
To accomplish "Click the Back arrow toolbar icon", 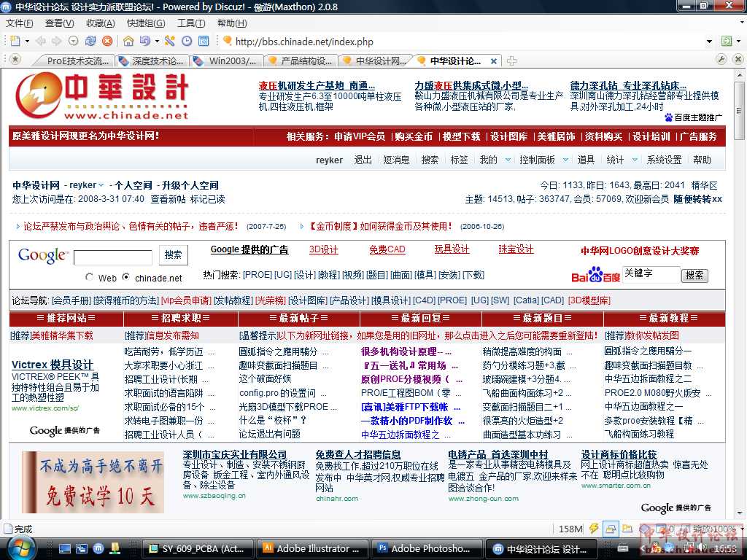I will point(41,41).
